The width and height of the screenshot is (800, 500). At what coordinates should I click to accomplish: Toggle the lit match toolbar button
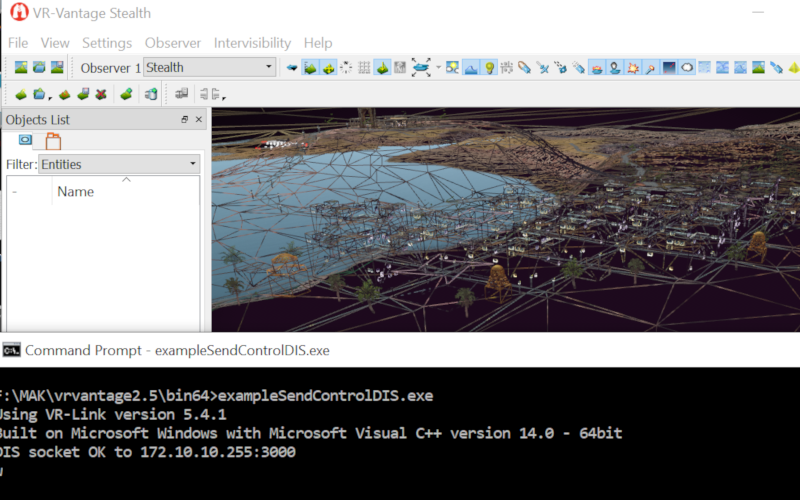651,67
